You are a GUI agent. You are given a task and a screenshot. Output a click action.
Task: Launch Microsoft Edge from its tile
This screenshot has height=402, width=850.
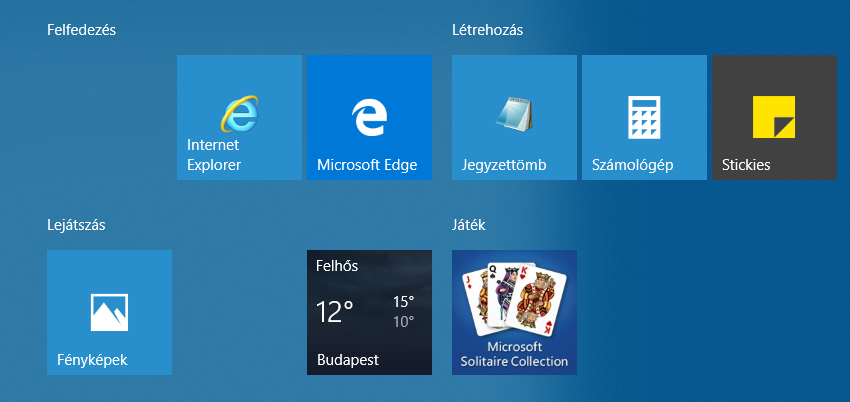[369, 117]
